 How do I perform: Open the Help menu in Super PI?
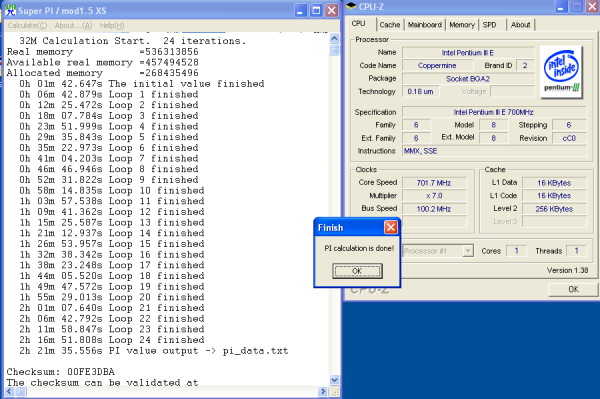click(112, 25)
